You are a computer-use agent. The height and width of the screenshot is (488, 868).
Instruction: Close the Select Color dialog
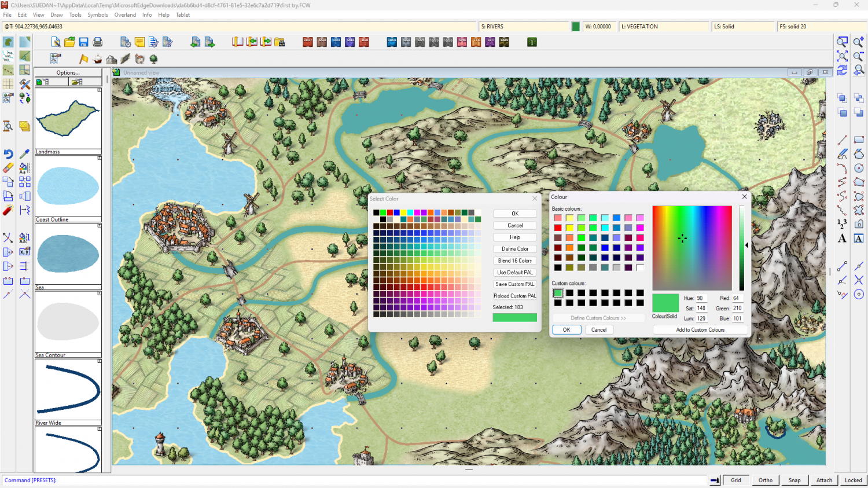tap(535, 199)
